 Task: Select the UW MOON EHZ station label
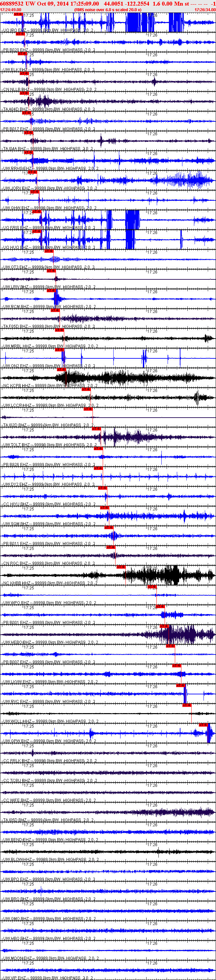pos(51,959)
